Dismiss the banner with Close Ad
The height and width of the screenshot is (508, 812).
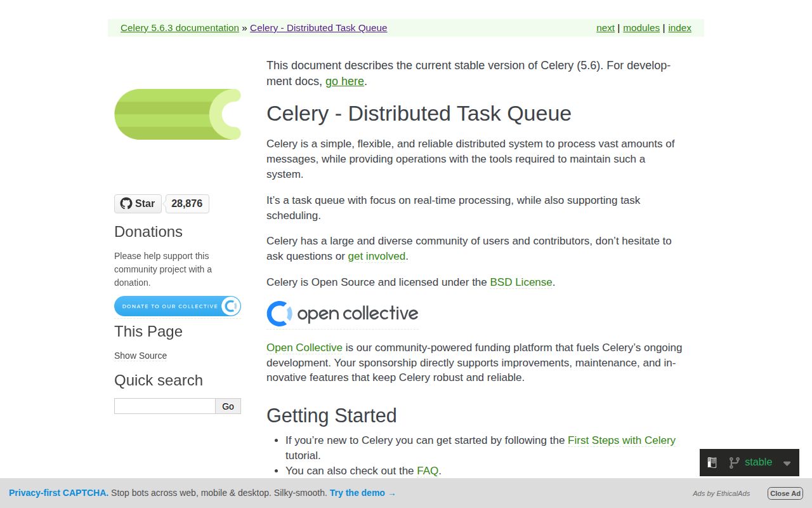(x=785, y=493)
